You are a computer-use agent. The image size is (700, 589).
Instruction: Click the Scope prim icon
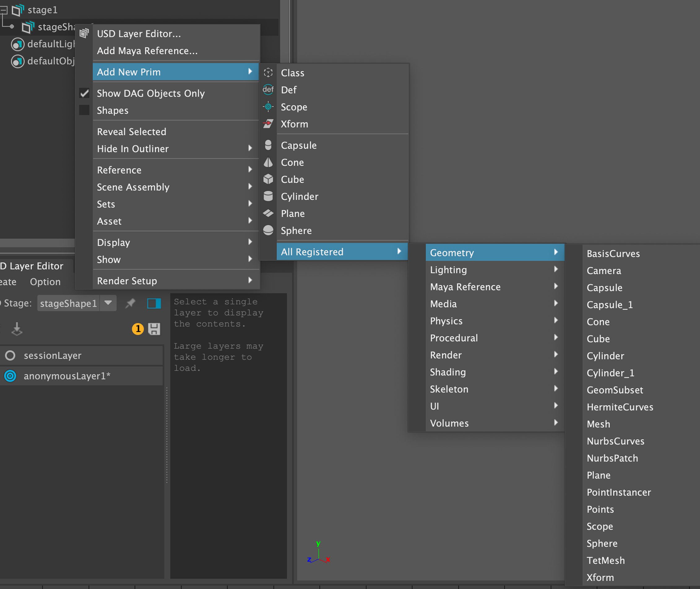268,107
